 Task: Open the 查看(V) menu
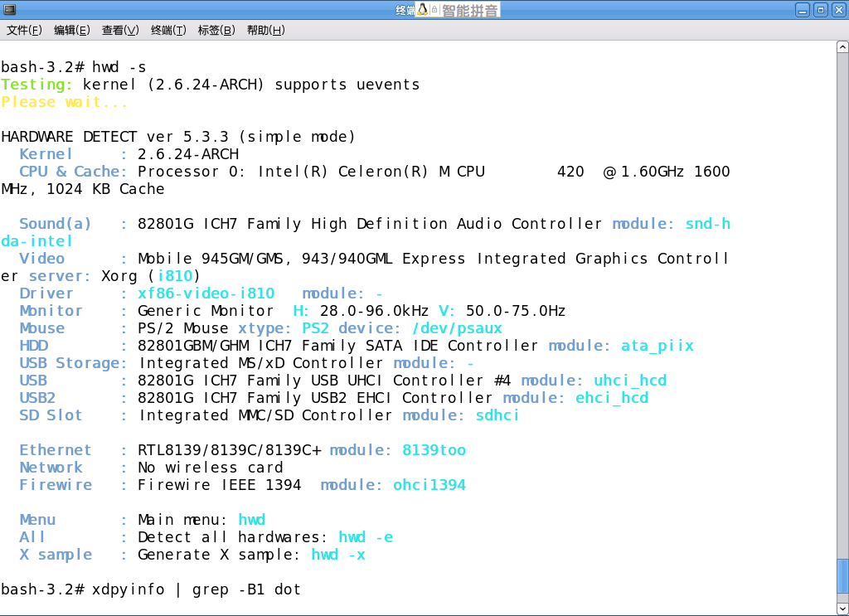tap(120, 31)
